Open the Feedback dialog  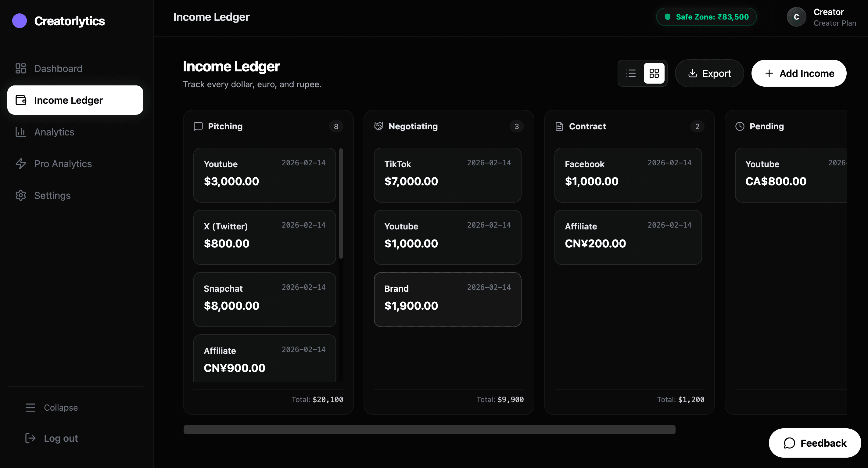(814, 443)
